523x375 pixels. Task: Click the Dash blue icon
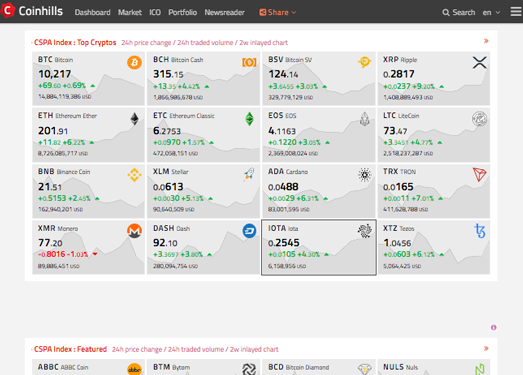[x=249, y=231]
